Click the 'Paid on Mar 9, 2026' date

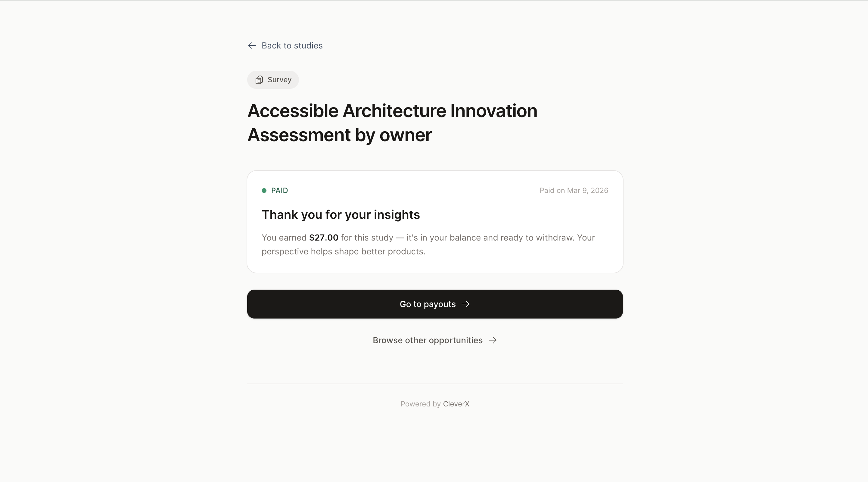(x=574, y=191)
